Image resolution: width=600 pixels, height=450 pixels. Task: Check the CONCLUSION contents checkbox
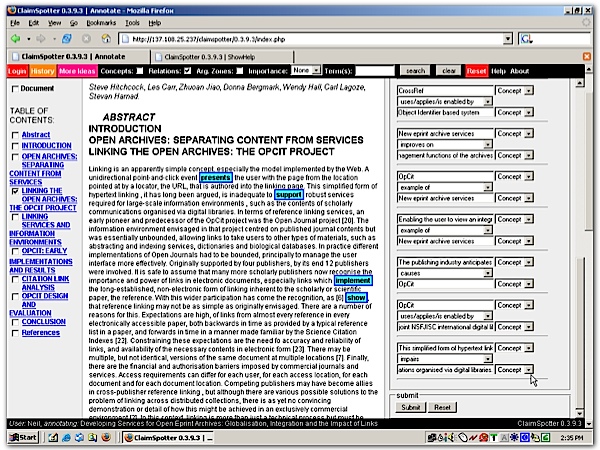click(x=15, y=322)
